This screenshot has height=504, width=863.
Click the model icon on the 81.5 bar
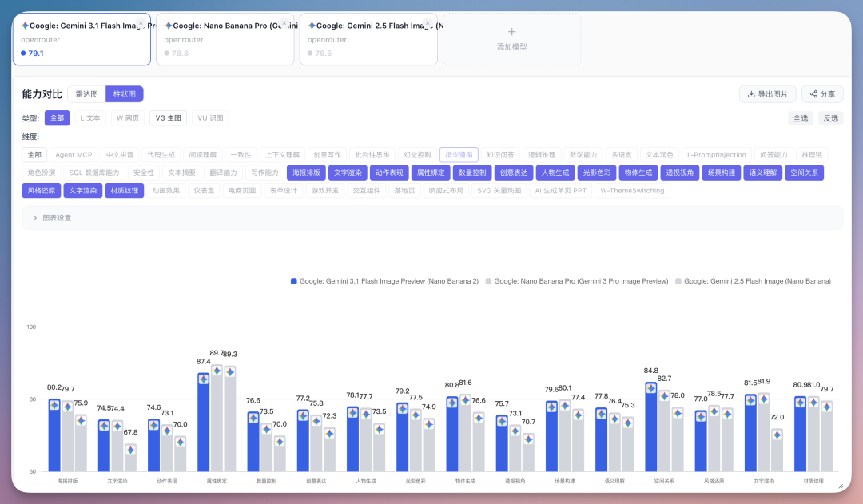tap(750, 400)
